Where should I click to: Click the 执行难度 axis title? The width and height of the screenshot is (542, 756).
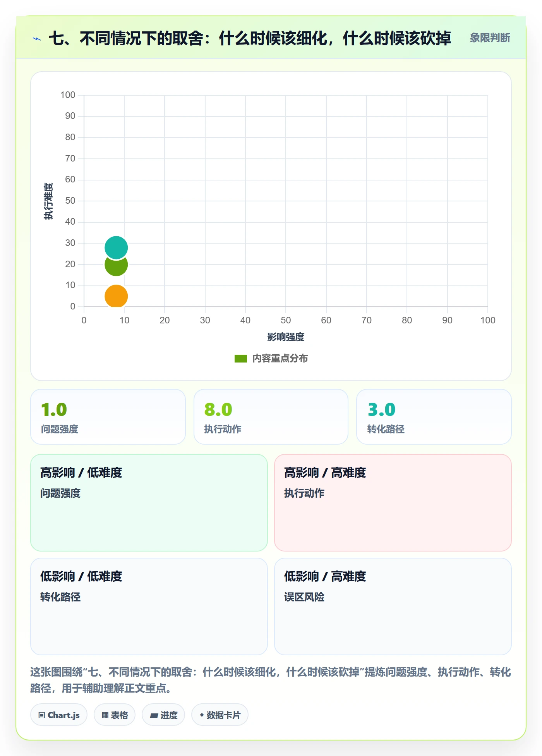coord(48,201)
